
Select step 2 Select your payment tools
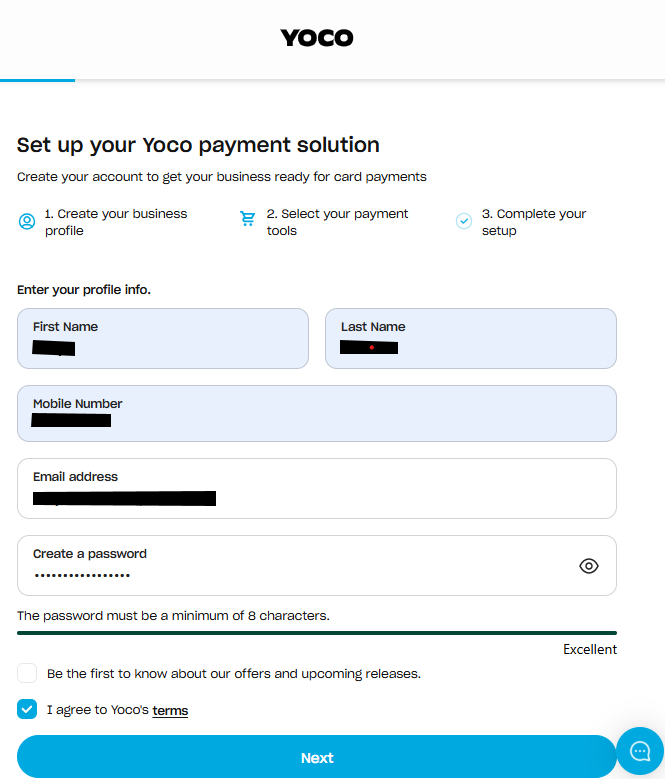337,222
